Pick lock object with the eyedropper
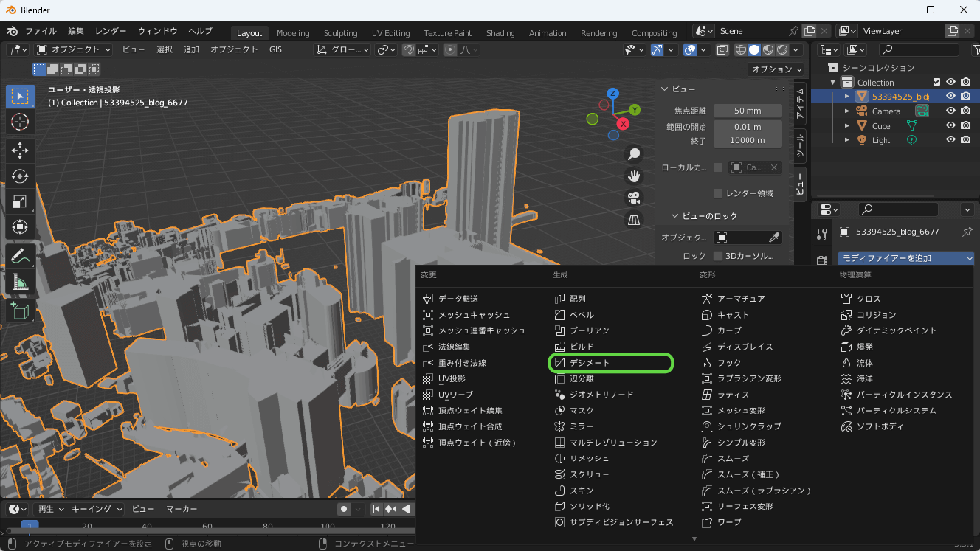980x551 pixels. point(773,238)
